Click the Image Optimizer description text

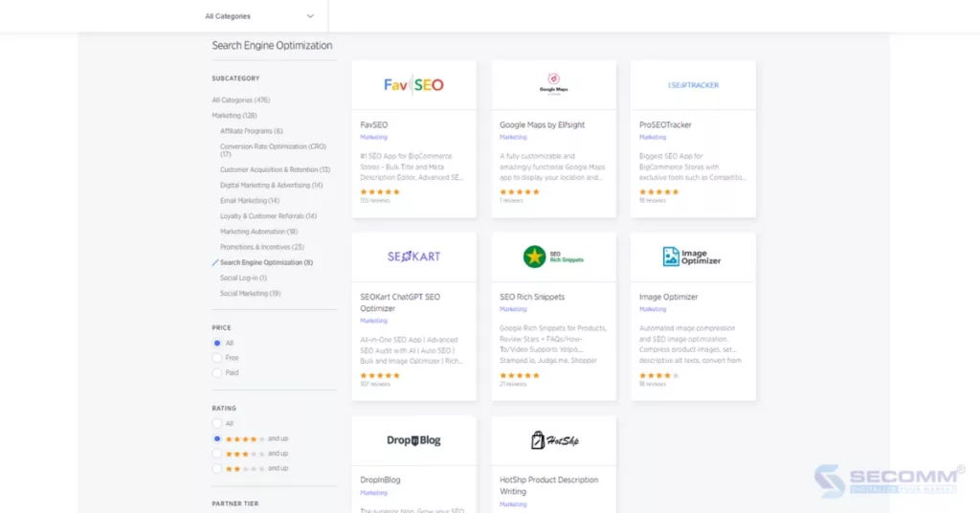(x=691, y=345)
